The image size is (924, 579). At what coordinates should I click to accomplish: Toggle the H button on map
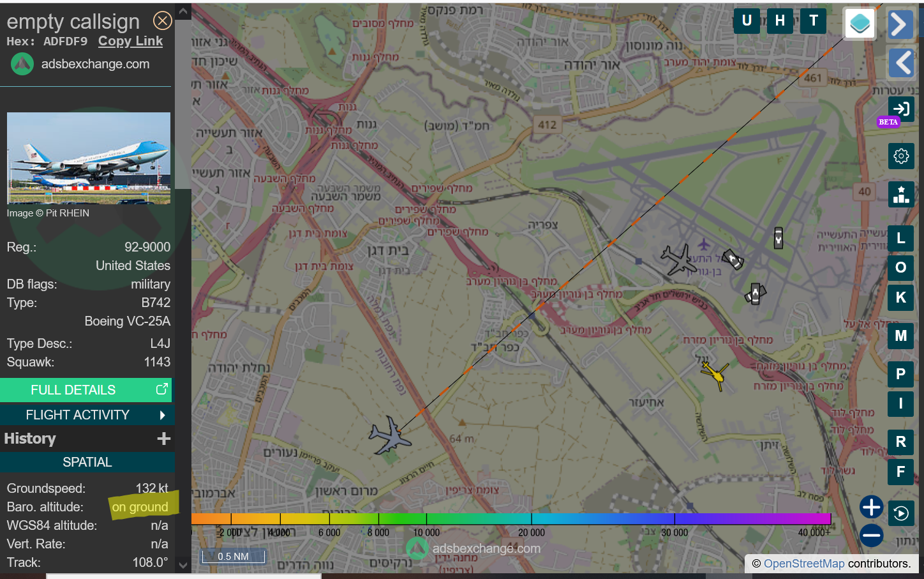tap(780, 21)
